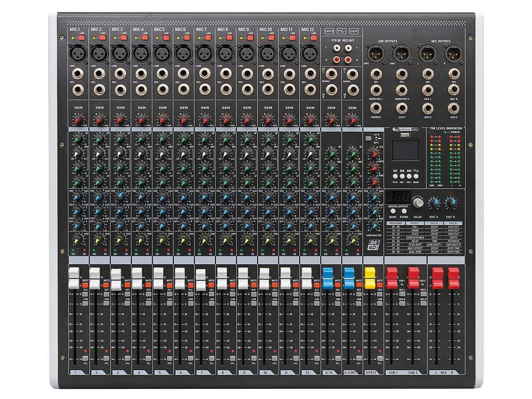Click the MP3 badge at top panel
Screen dimensions: 532x399
pos(329,31)
